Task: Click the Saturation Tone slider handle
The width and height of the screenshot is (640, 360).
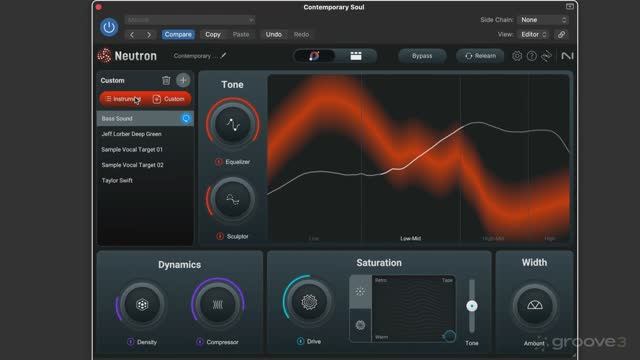Action: [x=472, y=306]
